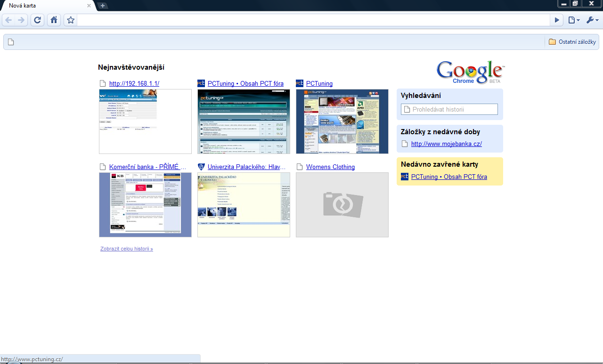Viewport: 603px width, 364px height.
Task: Click the Womens Clothing placeholder thumbnail
Action: tap(342, 205)
